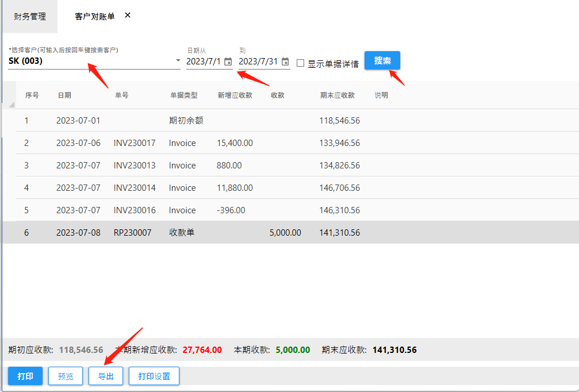Click the 2023/7/1 start date field
This screenshot has height=392, width=579.
pyautogui.click(x=204, y=62)
